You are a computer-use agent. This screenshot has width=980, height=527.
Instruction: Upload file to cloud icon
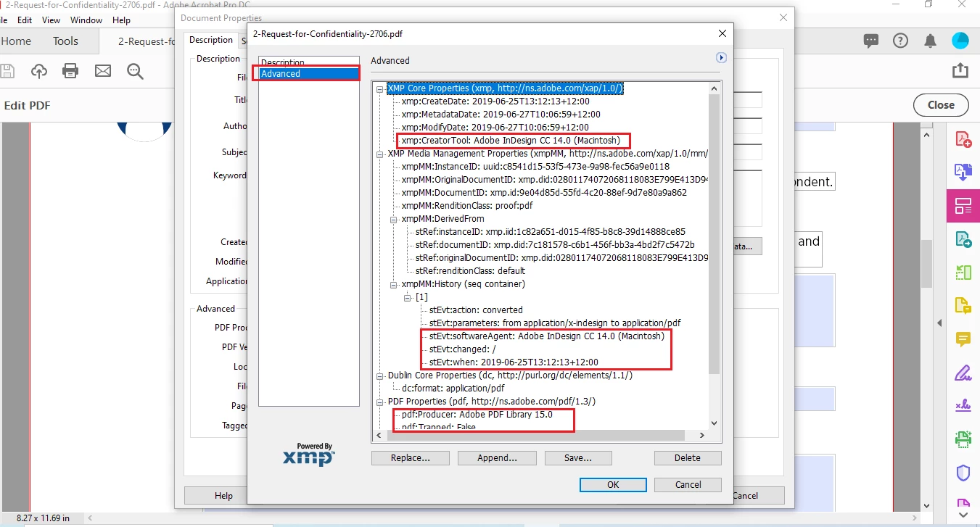pos(38,71)
